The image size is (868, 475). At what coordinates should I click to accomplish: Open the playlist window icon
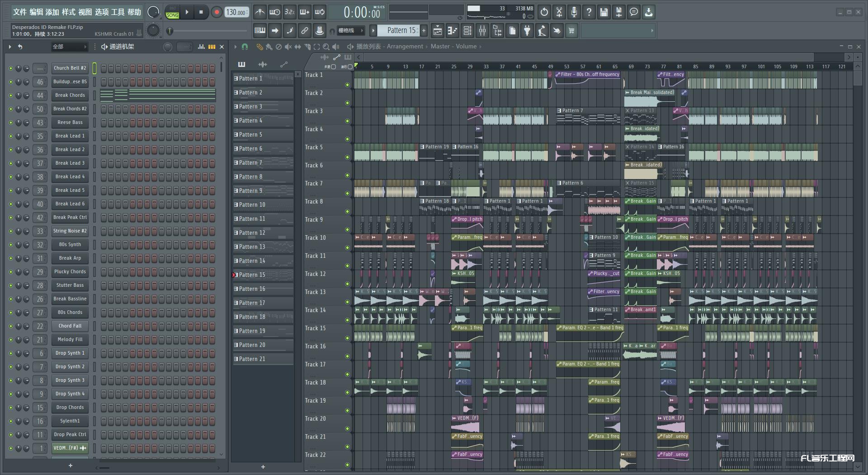tap(438, 31)
